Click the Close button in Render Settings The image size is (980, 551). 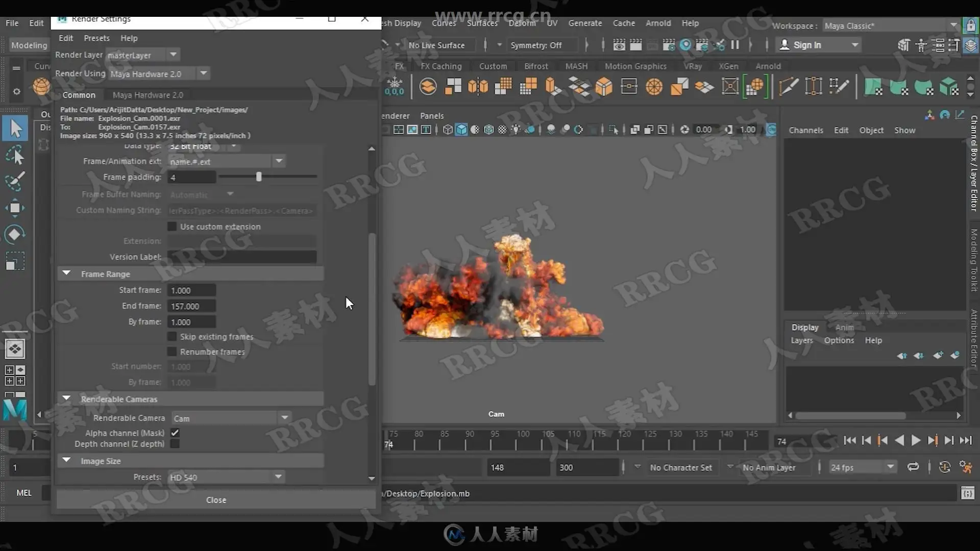[216, 500]
